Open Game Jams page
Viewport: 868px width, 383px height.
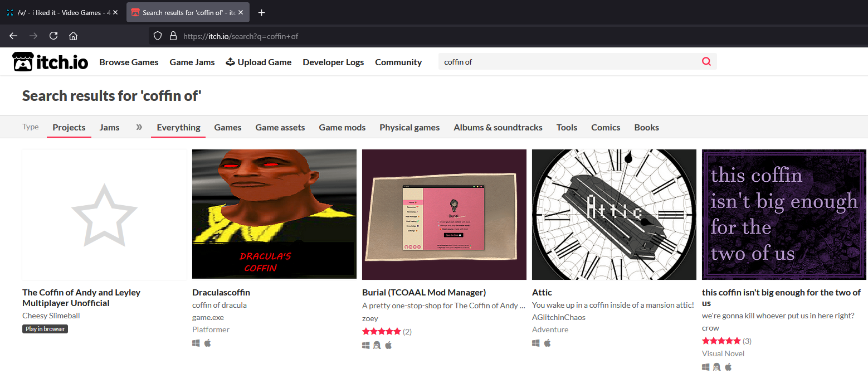click(x=192, y=62)
